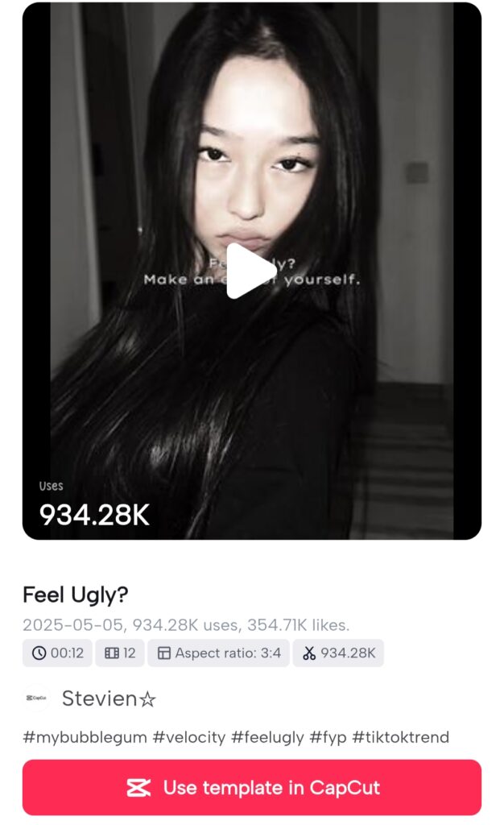Viewport: 504px width, 825px height.
Task: Click the aspect ratio layout icon
Action: click(x=164, y=653)
